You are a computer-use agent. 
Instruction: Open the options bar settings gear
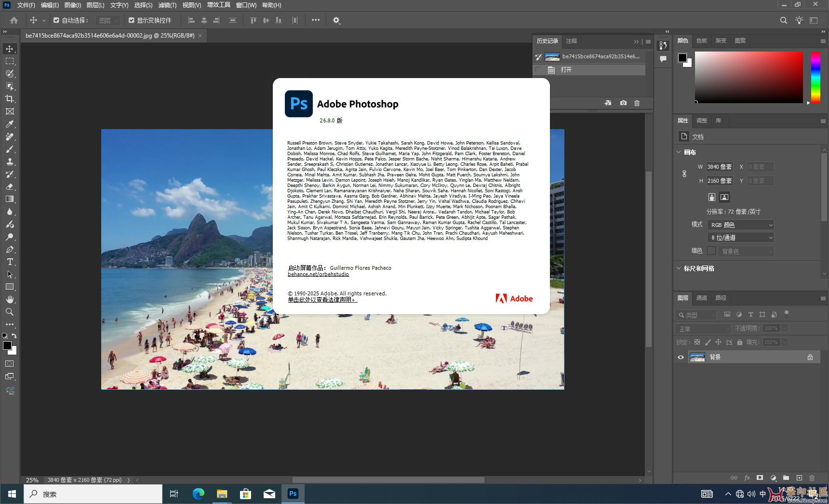tap(336, 20)
